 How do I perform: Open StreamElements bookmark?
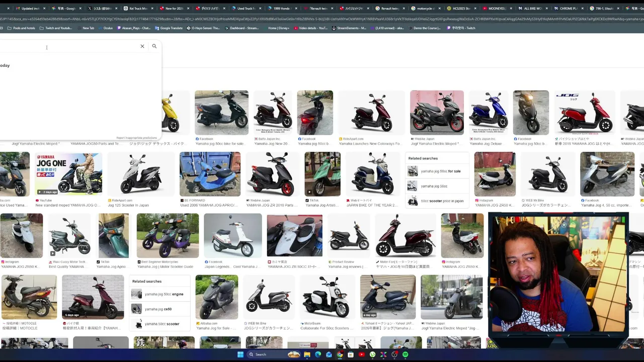pyautogui.click(x=350, y=28)
